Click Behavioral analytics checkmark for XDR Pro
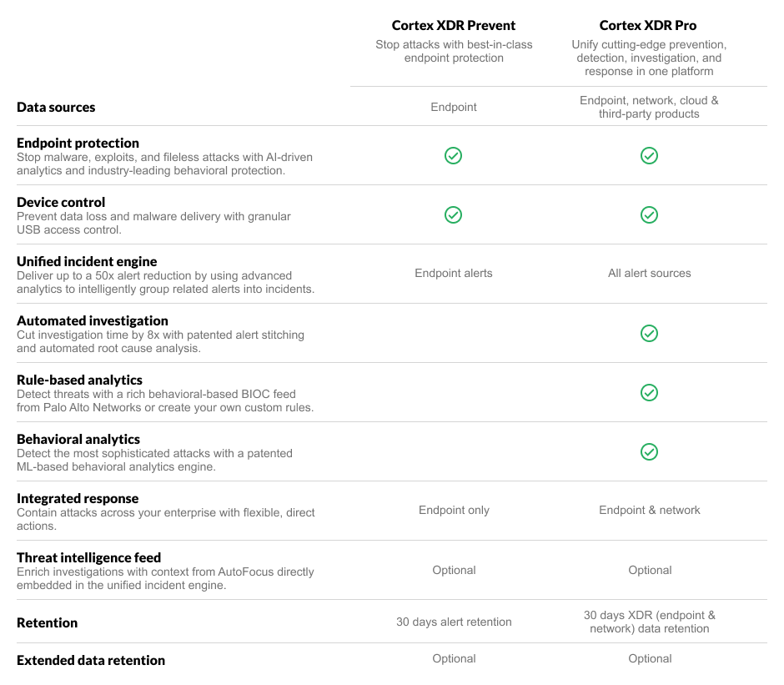This screenshot has height=685, width=784. point(649,452)
